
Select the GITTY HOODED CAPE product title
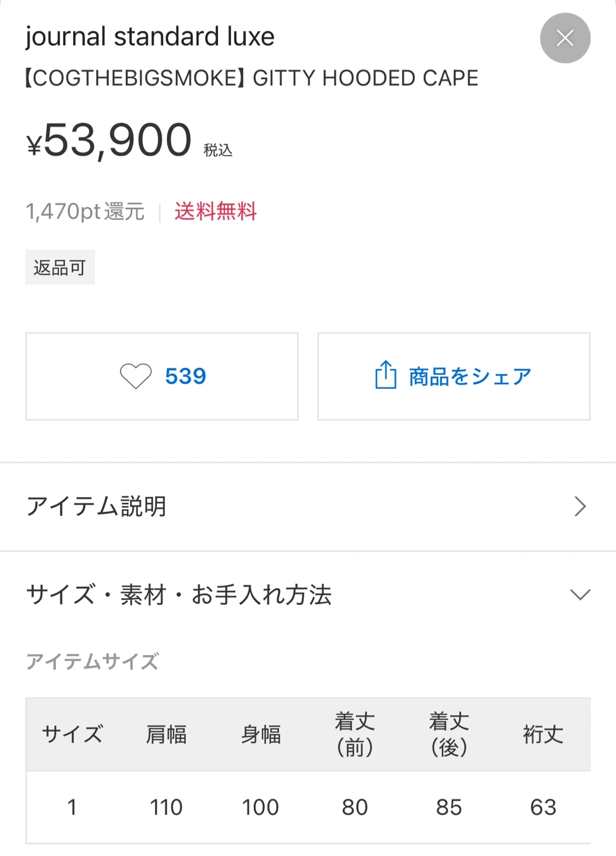[x=252, y=78]
